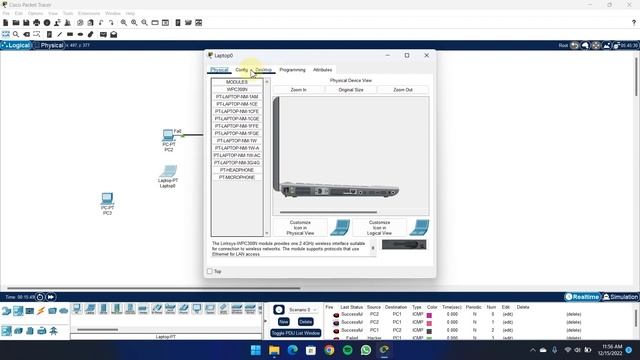Click the Windows Start button
The image size is (640, 360).
coord(256,350)
